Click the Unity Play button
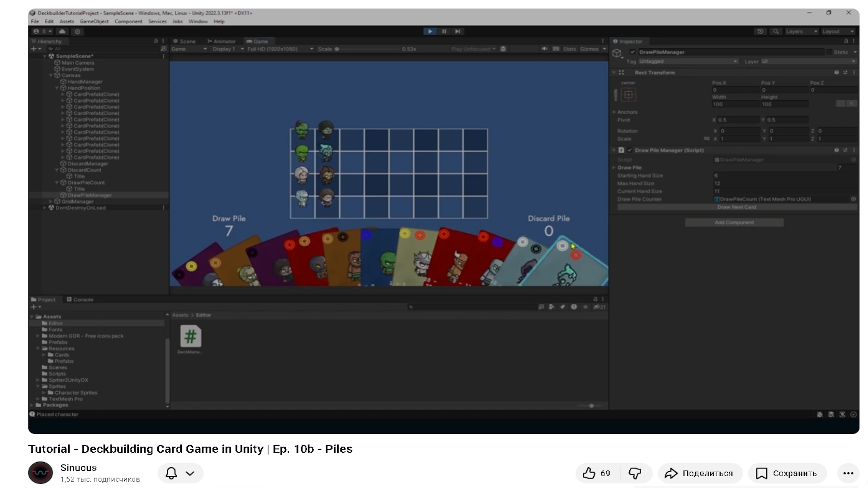The height and width of the screenshot is (488, 868). [430, 31]
